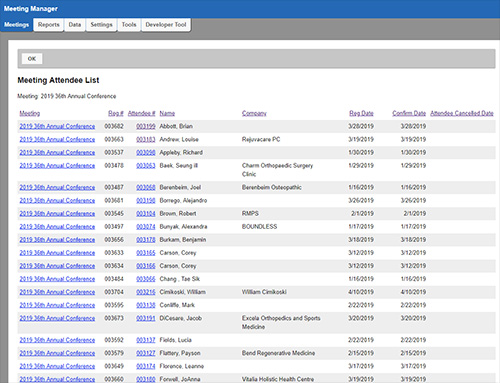Open the Data tab
500x383 pixels.
point(75,25)
